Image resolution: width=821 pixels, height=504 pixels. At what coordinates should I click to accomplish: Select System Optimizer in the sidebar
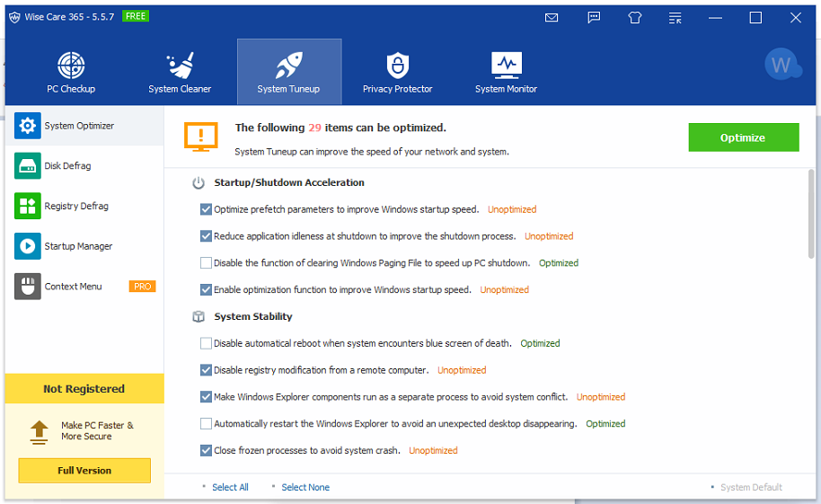tap(84, 126)
